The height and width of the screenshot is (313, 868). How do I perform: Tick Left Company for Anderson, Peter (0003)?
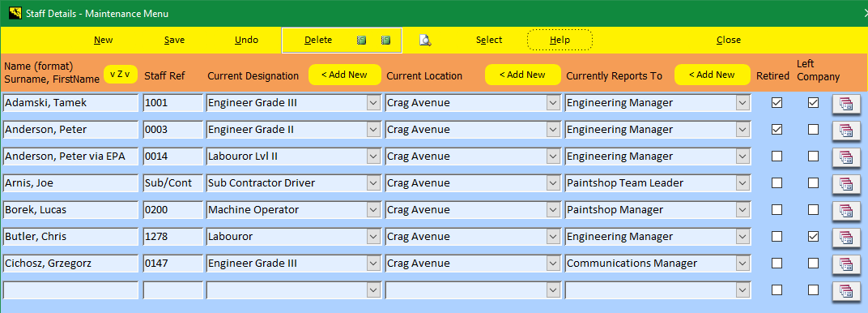point(813,129)
